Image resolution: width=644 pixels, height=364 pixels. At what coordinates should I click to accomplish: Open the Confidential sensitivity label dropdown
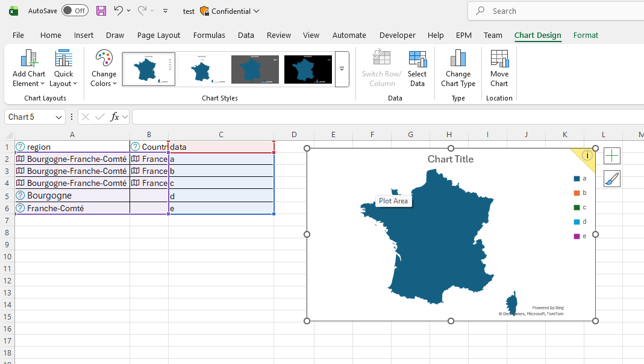(256, 11)
